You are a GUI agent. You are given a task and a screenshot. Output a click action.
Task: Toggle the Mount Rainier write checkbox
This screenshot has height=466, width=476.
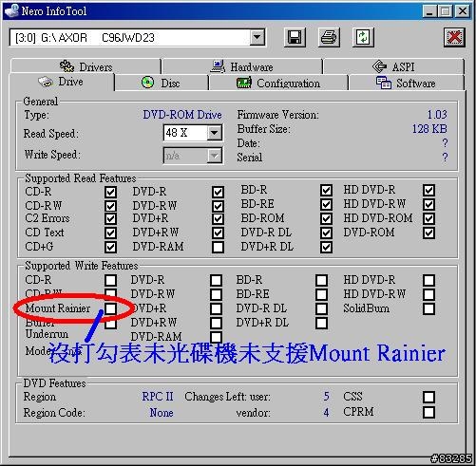click(x=110, y=308)
